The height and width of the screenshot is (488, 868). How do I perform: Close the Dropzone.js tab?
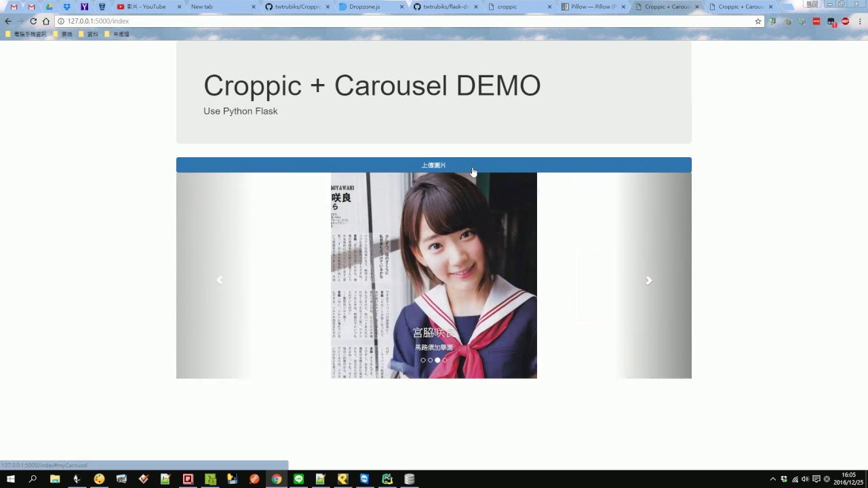pyautogui.click(x=402, y=7)
